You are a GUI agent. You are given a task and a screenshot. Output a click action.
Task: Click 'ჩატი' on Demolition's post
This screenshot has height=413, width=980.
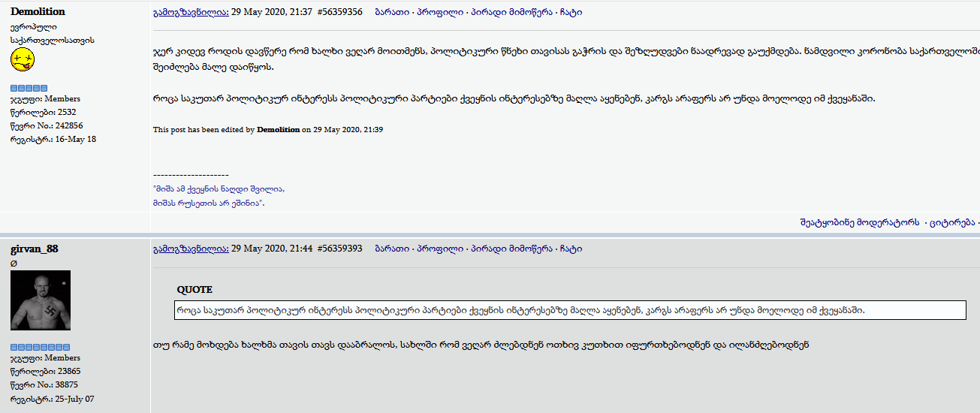click(571, 12)
